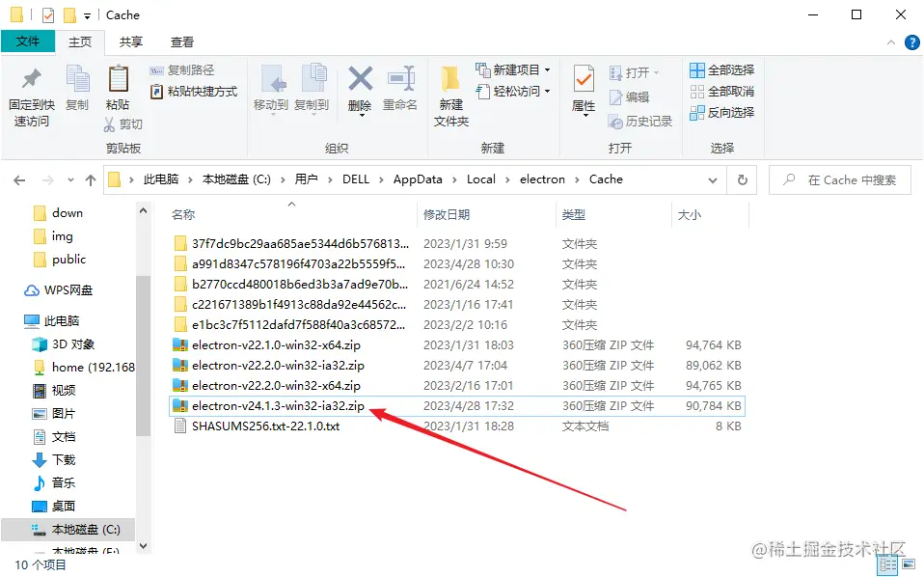
Task: Click Select None (全部取消)
Action: pyautogui.click(x=721, y=92)
